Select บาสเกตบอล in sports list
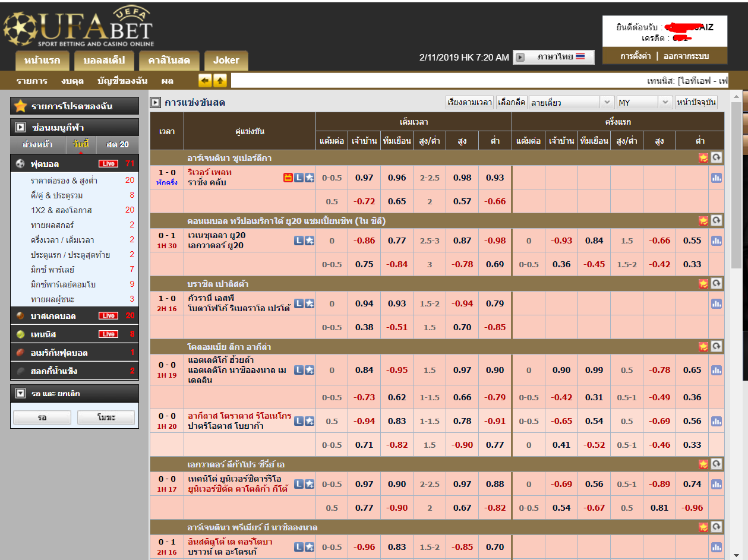The width and height of the screenshot is (748, 560). click(53, 316)
